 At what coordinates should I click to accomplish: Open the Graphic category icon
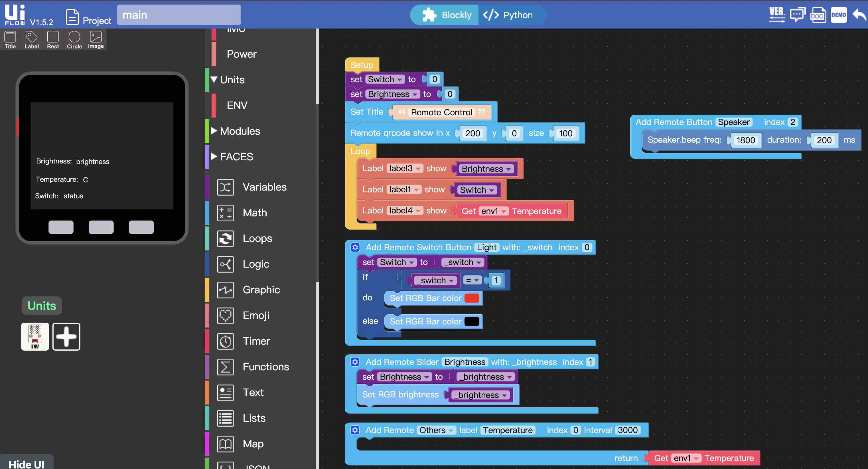coord(226,290)
